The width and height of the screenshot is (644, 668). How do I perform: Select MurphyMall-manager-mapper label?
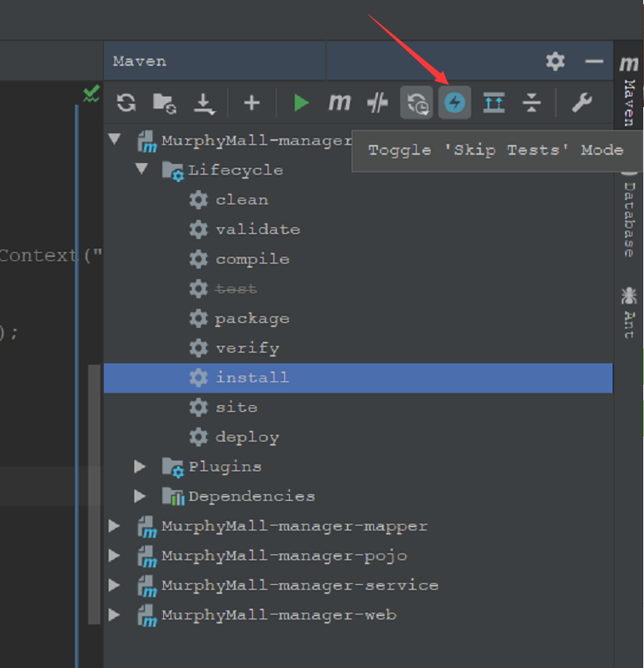[x=294, y=526]
